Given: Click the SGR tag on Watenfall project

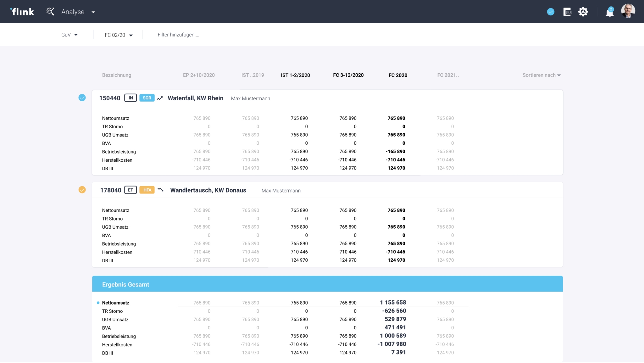Looking at the screenshot, I should pos(147,98).
